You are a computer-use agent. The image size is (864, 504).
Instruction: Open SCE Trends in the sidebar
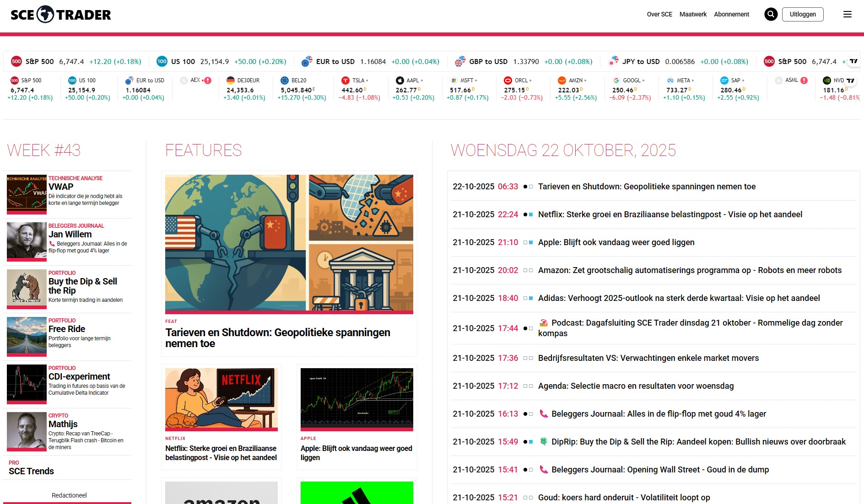coord(31,471)
